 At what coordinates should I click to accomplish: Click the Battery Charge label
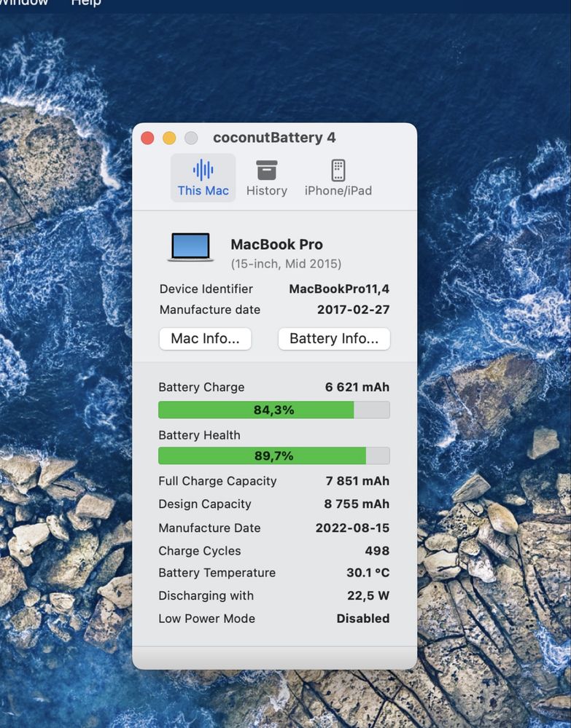[x=201, y=387]
